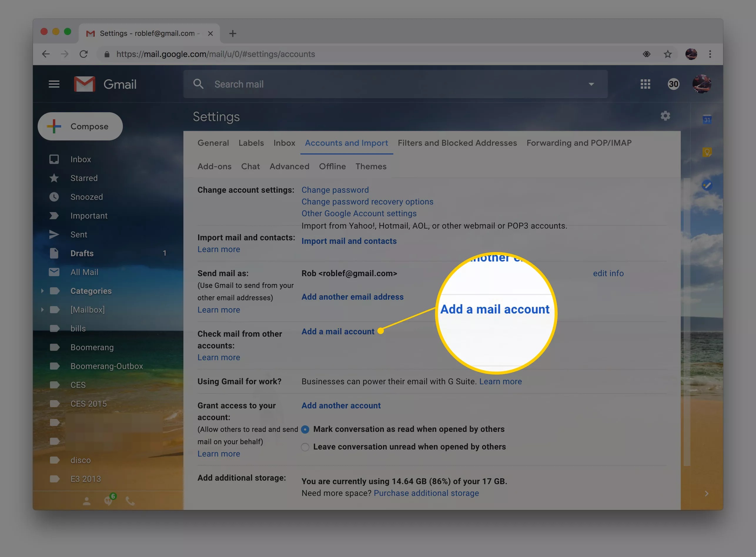Click Add another email address
The width and height of the screenshot is (756, 557).
tap(352, 297)
